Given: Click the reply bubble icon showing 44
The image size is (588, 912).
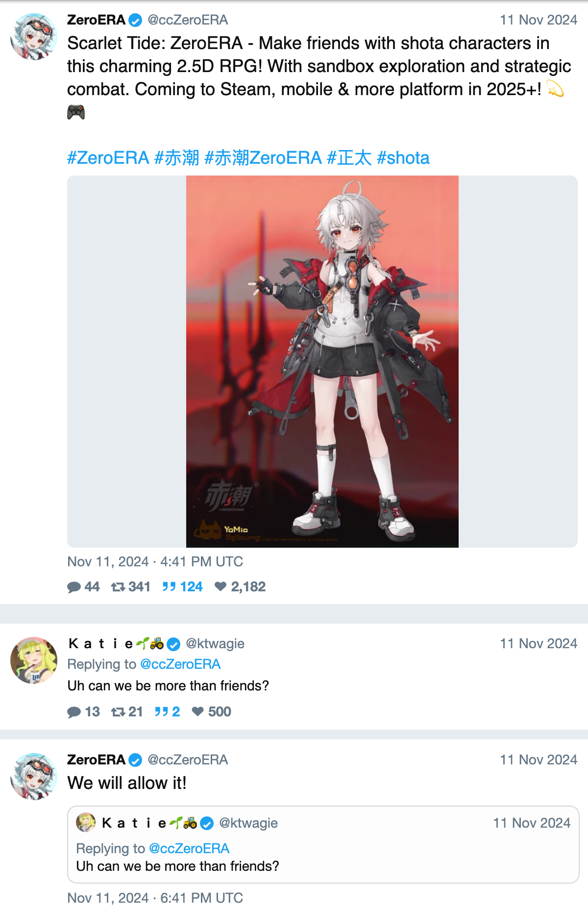Looking at the screenshot, I should [x=74, y=587].
